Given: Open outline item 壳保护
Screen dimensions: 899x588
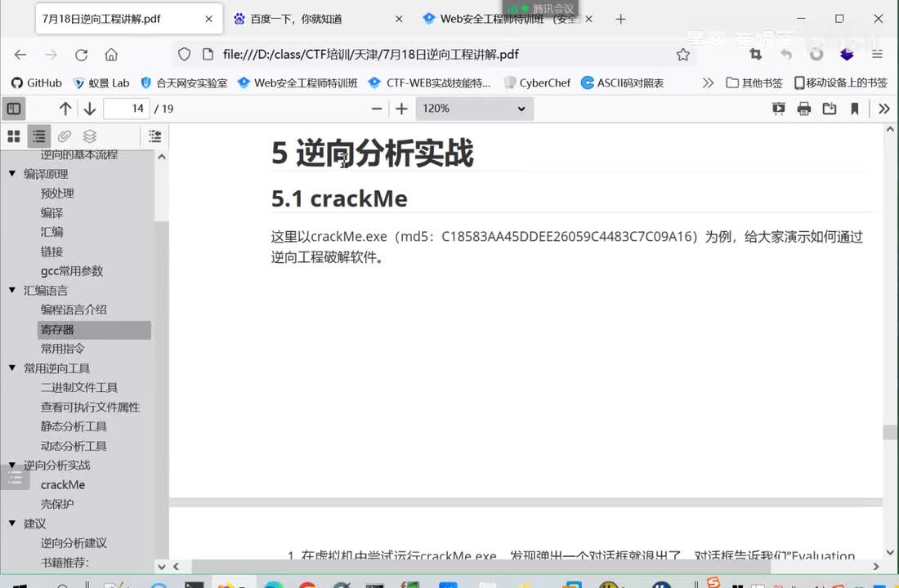Looking at the screenshot, I should point(56,504).
